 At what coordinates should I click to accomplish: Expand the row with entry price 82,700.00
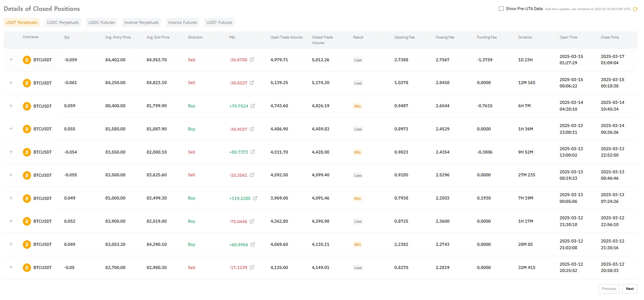(x=11, y=267)
